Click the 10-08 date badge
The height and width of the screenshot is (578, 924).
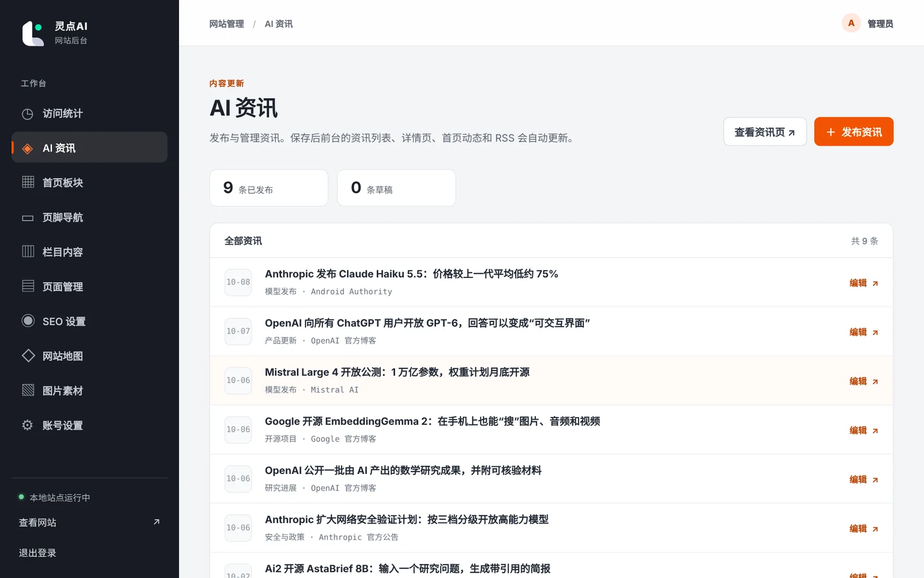[238, 282]
